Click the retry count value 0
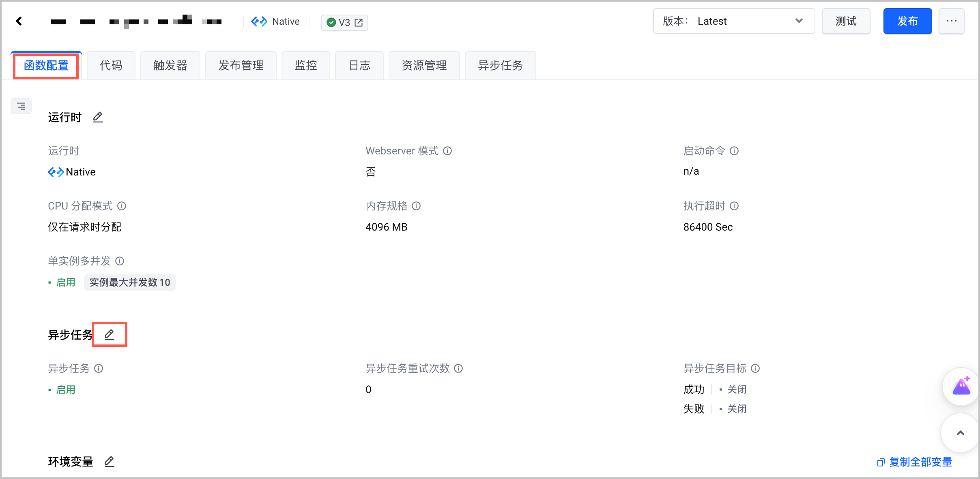Screen dimensions: 980x479 coord(368,389)
